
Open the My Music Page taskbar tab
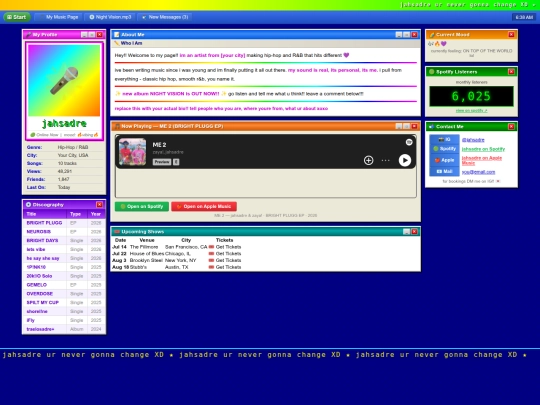59,17
